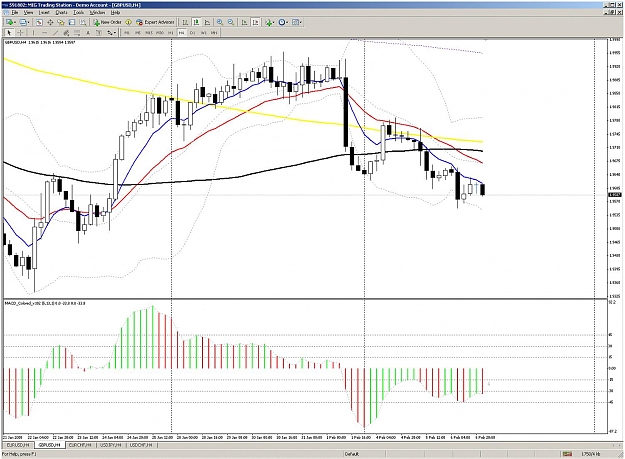Click the New Order button
The image size is (625, 459).
[107, 22]
